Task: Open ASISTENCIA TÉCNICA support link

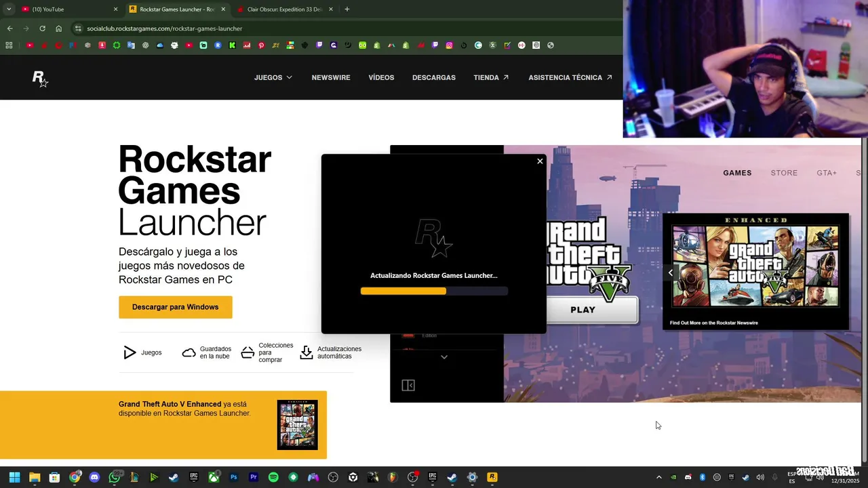Action: pos(570,77)
